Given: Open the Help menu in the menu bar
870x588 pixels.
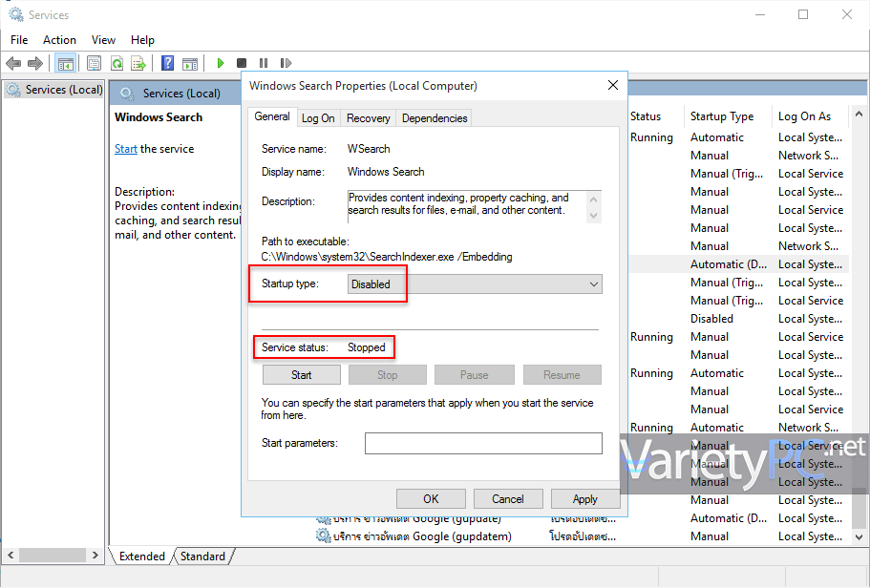Looking at the screenshot, I should pyautogui.click(x=142, y=40).
